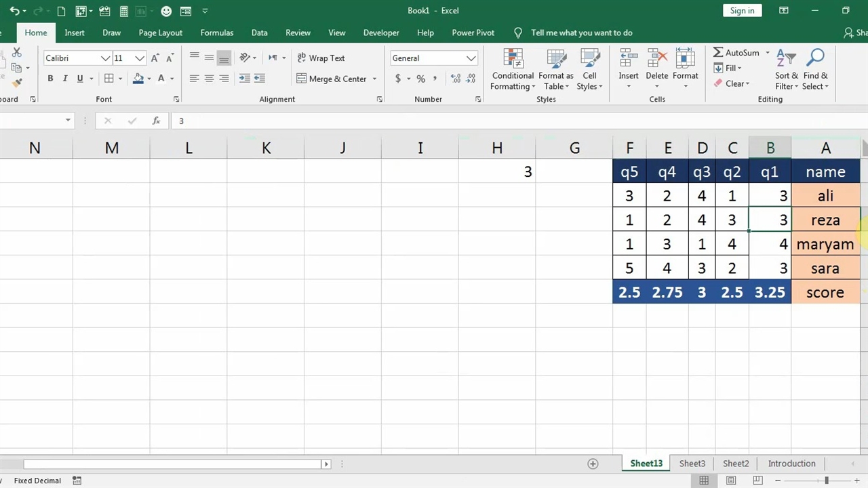Open Find & Select magnifier
The image size is (868, 488).
[815, 59]
